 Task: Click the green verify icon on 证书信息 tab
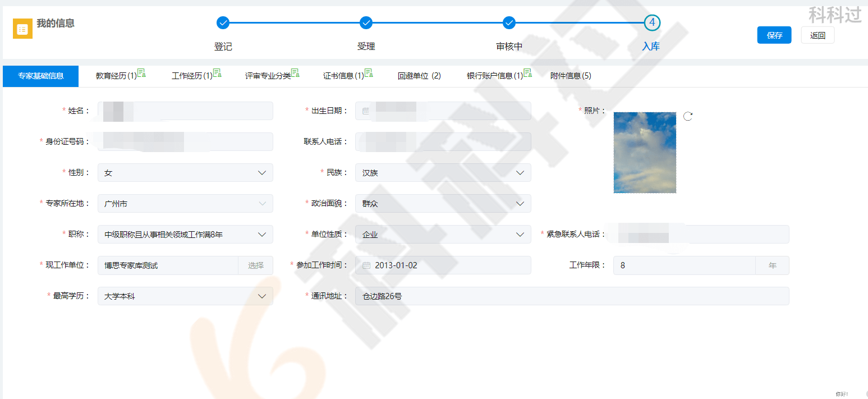pyautogui.click(x=369, y=72)
